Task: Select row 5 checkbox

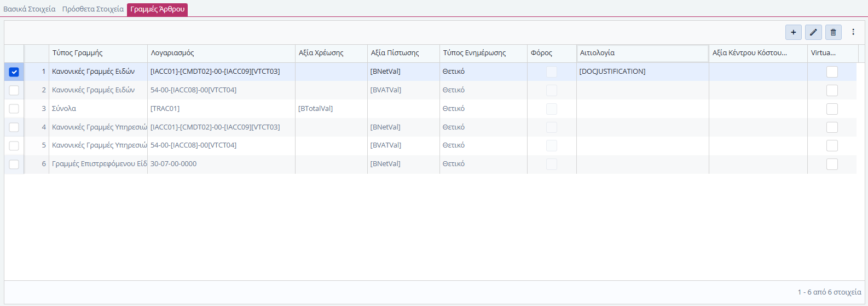Action: (14, 146)
